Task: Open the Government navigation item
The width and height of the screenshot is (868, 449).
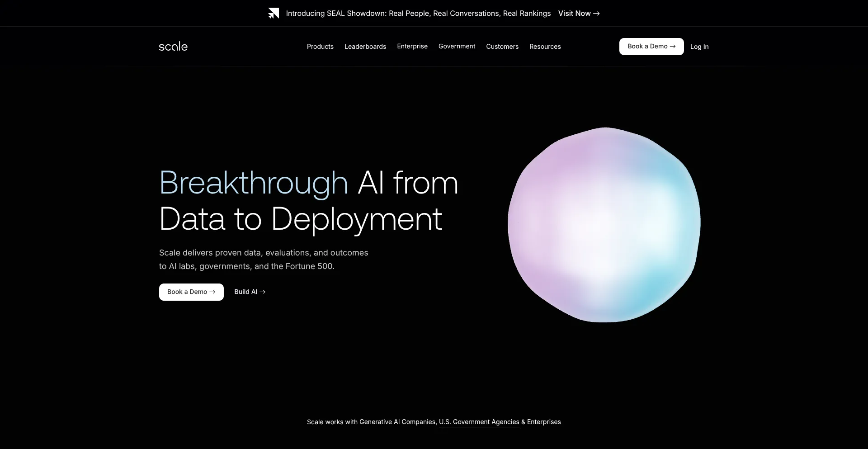Action: (x=457, y=47)
